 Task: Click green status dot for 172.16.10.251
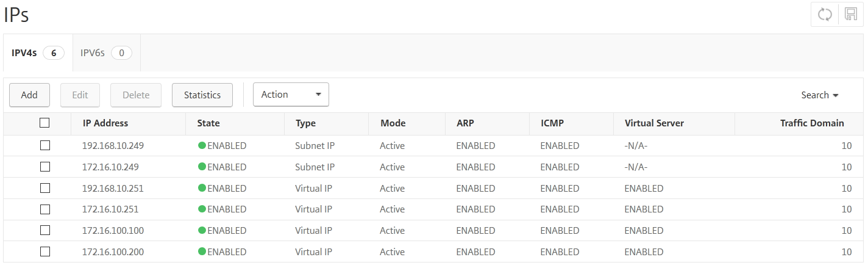pyautogui.click(x=202, y=209)
